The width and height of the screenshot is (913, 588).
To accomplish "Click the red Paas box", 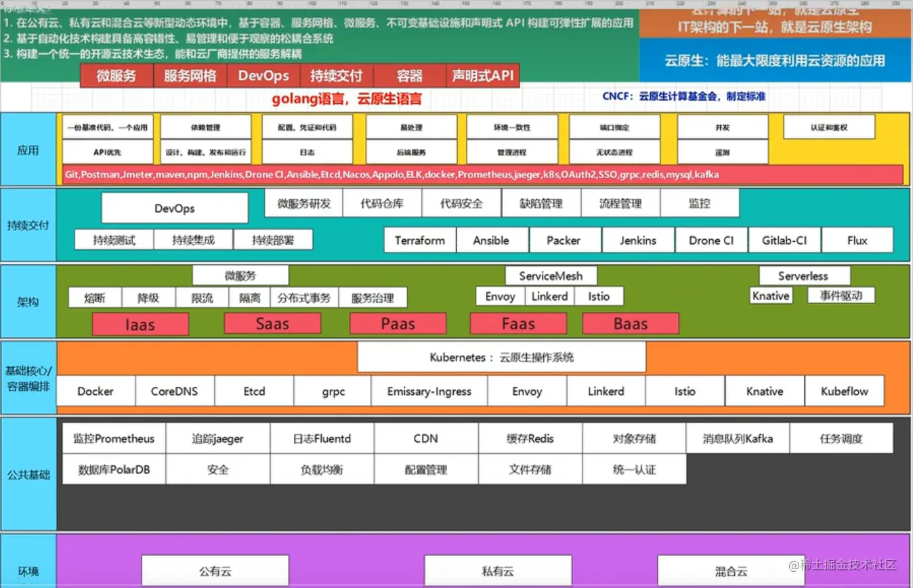I will point(398,324).
